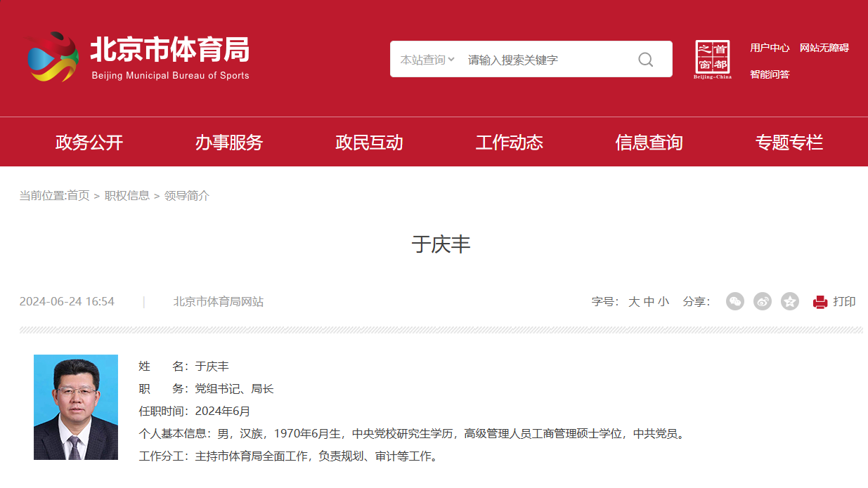The height and width of the screenshot is (488, 868).
Task: Click the leader portrait photo
Action: coord(76,407)
